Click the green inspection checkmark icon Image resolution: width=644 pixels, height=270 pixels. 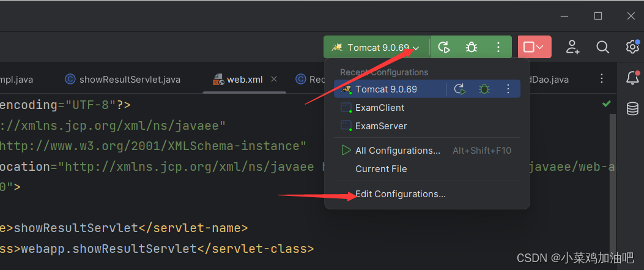(606, 104)
